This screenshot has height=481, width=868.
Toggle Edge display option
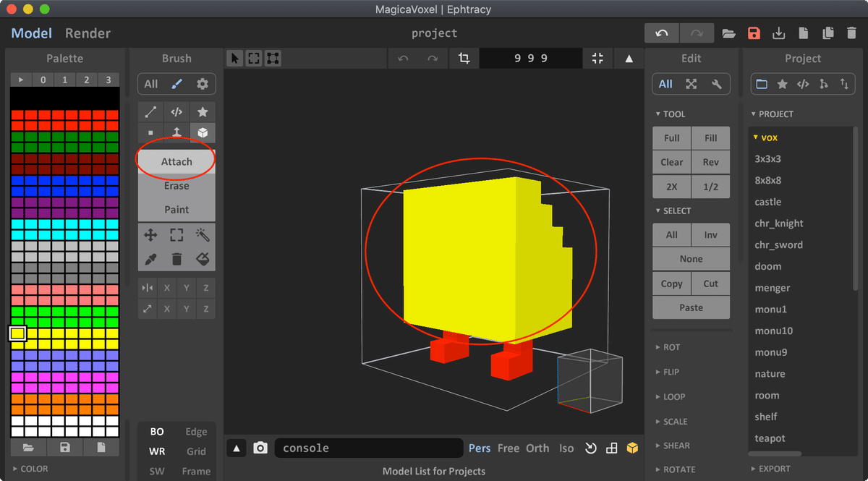tap(196, 432)
